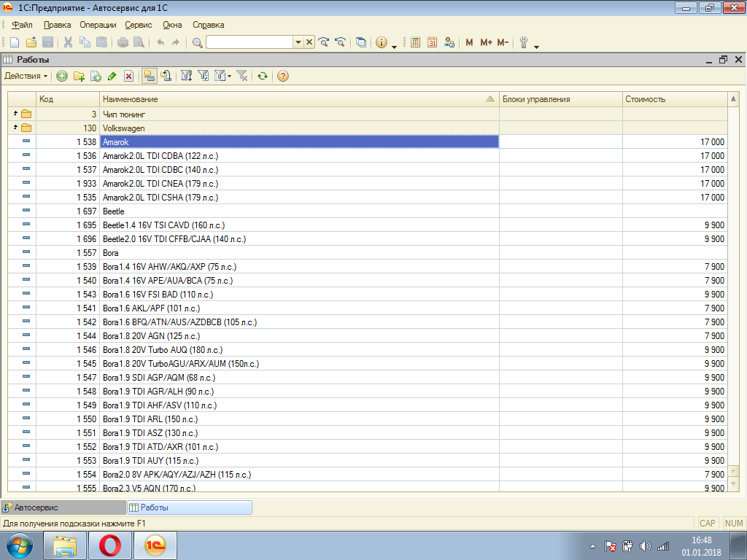Open the Окна menu
This screenshot has height=560, width=747.
click(x=172, y=25)
